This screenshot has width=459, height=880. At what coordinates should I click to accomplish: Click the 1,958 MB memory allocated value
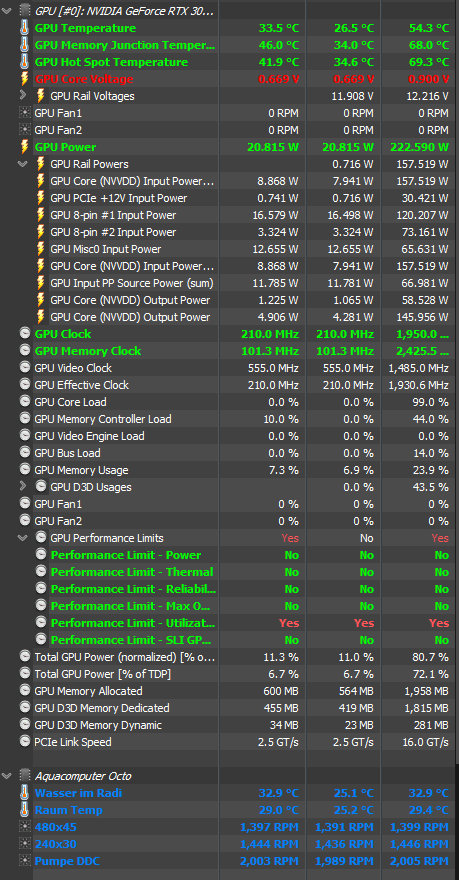[426, 691]
